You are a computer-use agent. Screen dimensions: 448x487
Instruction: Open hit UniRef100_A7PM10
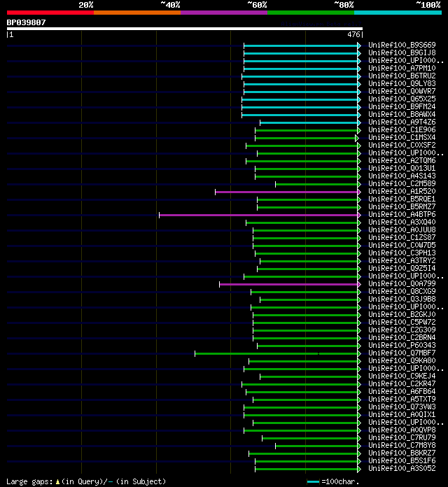tap(402, 68)
